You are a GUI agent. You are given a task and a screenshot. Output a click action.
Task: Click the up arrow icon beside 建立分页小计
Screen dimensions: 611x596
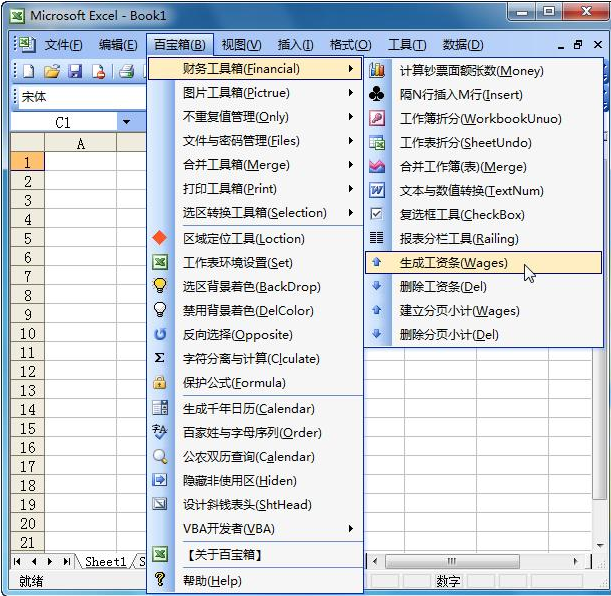pyautogui.click(x=376, y=310)
